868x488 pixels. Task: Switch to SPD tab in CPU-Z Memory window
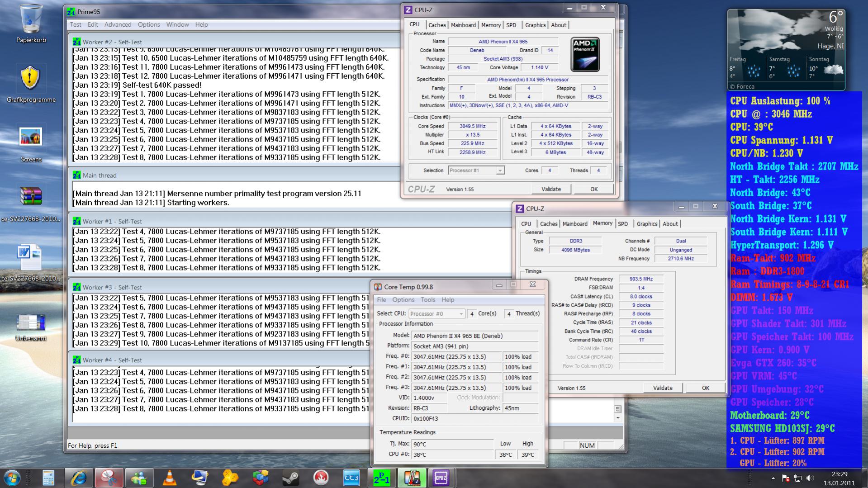click(623, 224)
